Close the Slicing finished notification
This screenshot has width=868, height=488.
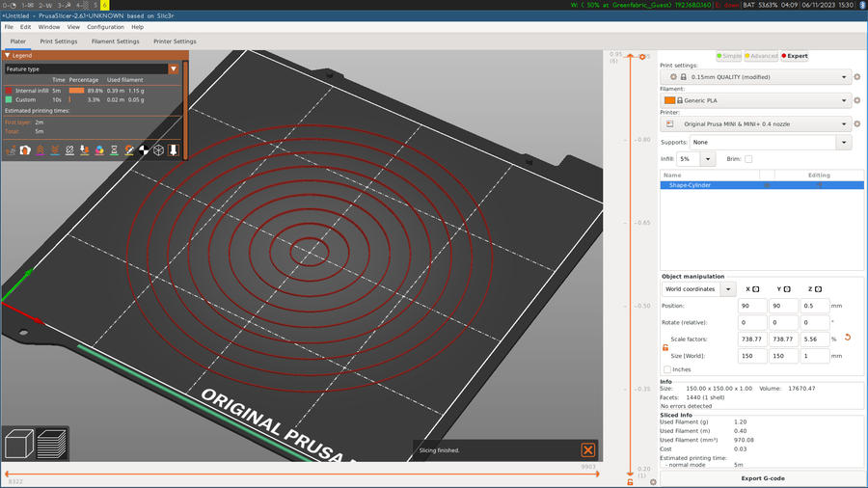(x=588, y=449)
